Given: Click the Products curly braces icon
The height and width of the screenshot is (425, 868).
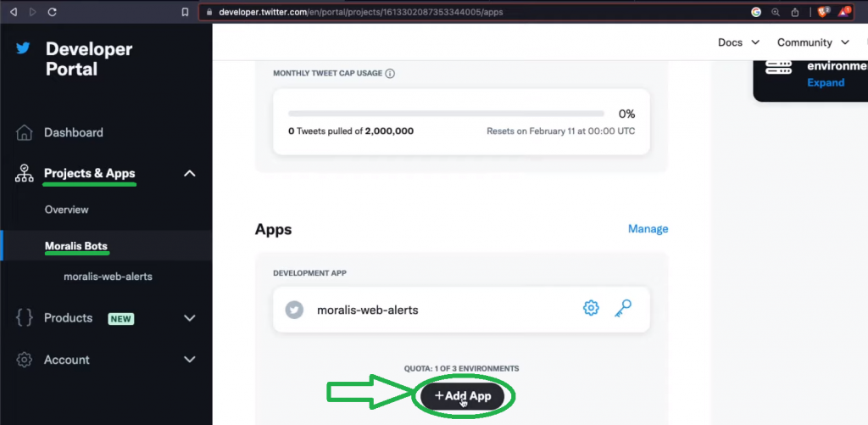Looking at the screenshot, I should 24,318.
